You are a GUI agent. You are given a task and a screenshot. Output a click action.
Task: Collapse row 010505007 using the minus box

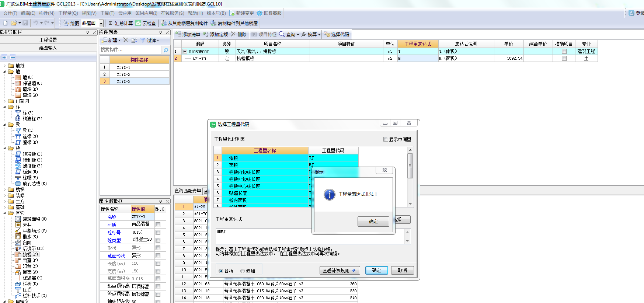click(x=185, y=52)
